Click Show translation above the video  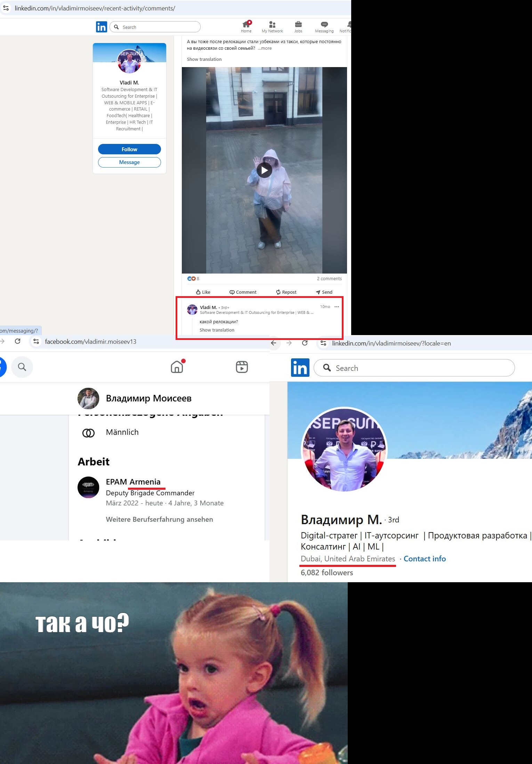[204, 59]
